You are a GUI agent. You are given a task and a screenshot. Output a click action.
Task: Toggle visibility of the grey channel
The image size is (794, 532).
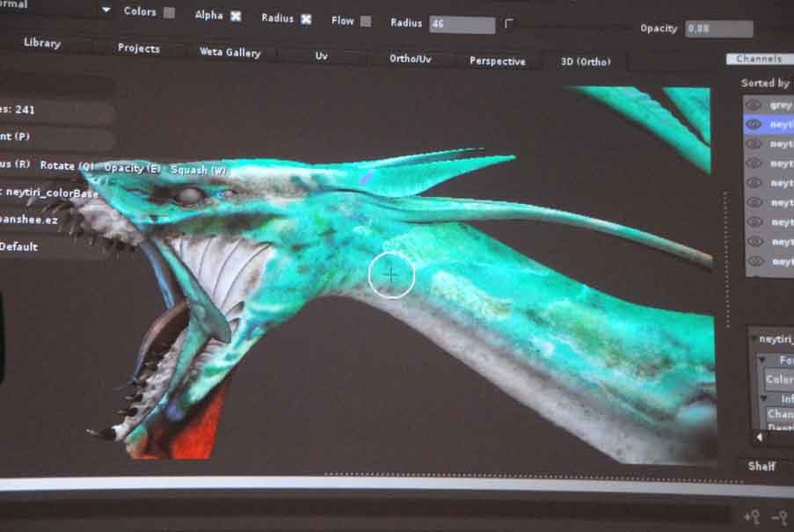tap(754, 106)
